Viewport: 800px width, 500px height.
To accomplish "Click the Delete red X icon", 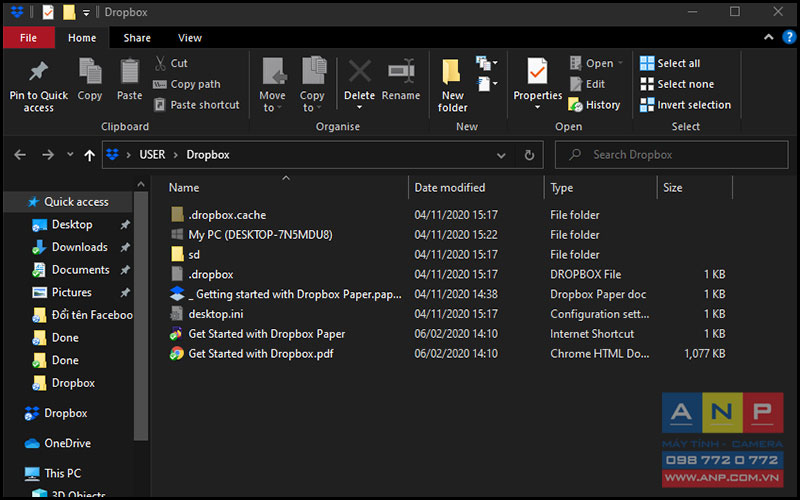I will tap(360, 71).
